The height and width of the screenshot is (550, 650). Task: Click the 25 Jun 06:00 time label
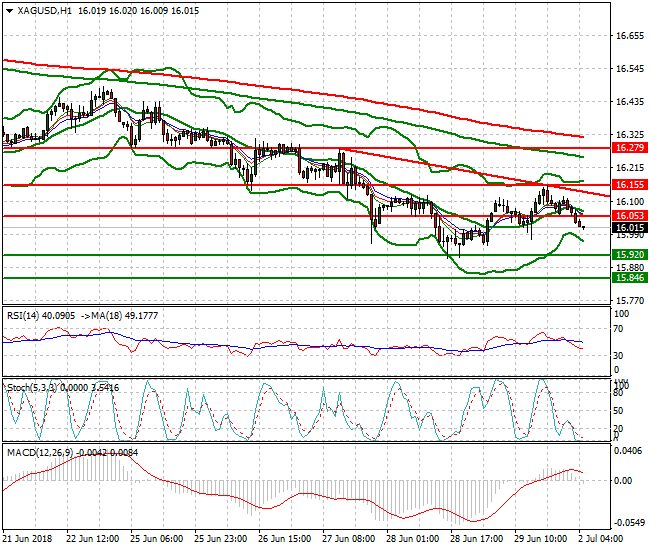[x=157, y=539]
